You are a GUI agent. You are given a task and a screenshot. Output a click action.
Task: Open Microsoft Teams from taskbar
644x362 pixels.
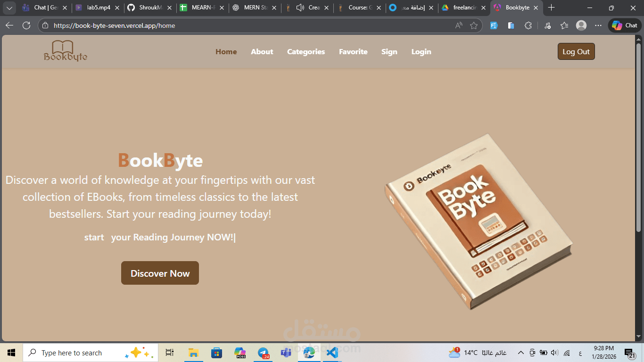pyautogui.click(x=286, y=353)
